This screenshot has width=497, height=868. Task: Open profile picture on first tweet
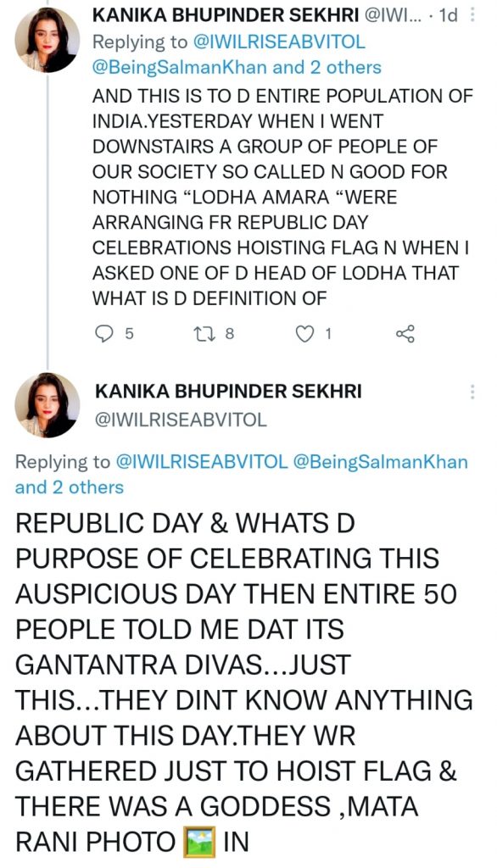(47, 40)
